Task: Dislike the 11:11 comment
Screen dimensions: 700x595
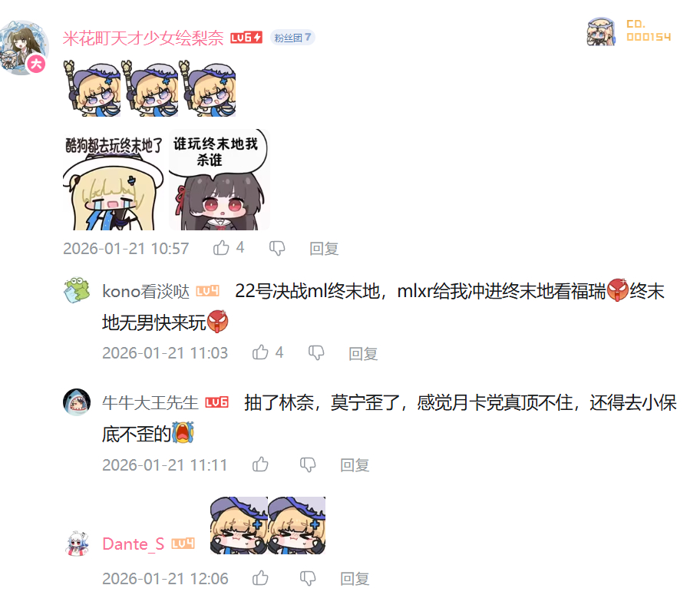Action: pos(308,465)
